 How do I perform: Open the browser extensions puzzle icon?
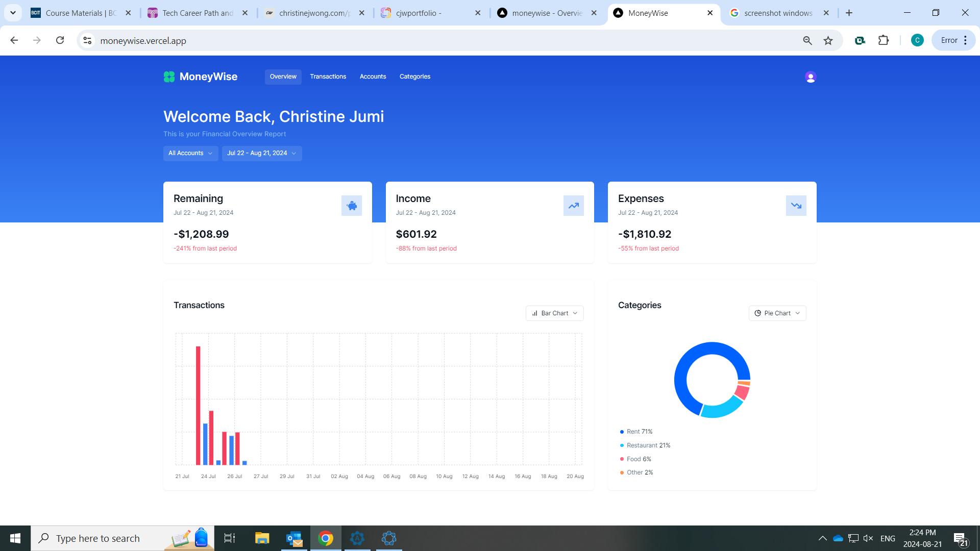pos(884,40)
